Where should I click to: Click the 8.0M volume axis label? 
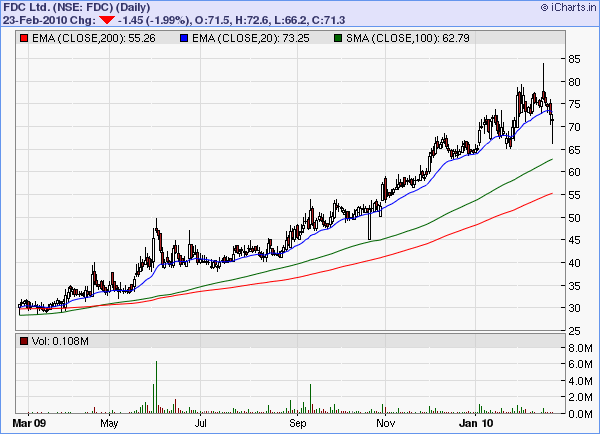(x=580, y=348)
